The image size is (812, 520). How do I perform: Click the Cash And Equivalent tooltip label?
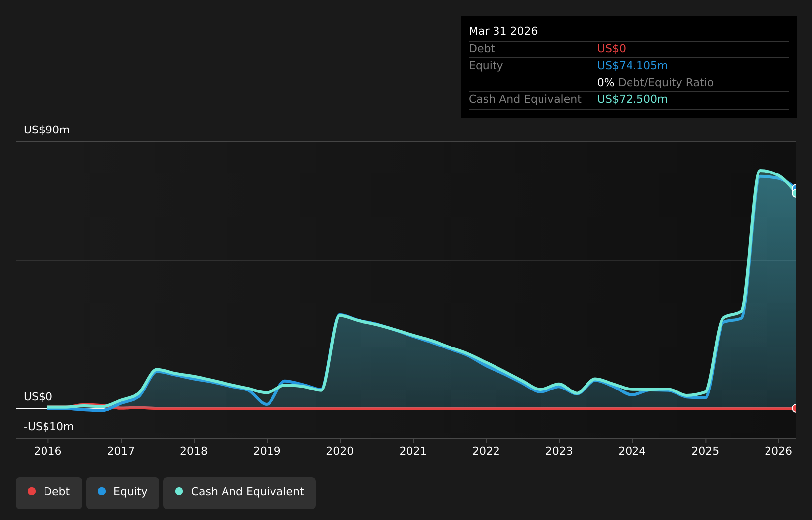click(x=525, y=99)
